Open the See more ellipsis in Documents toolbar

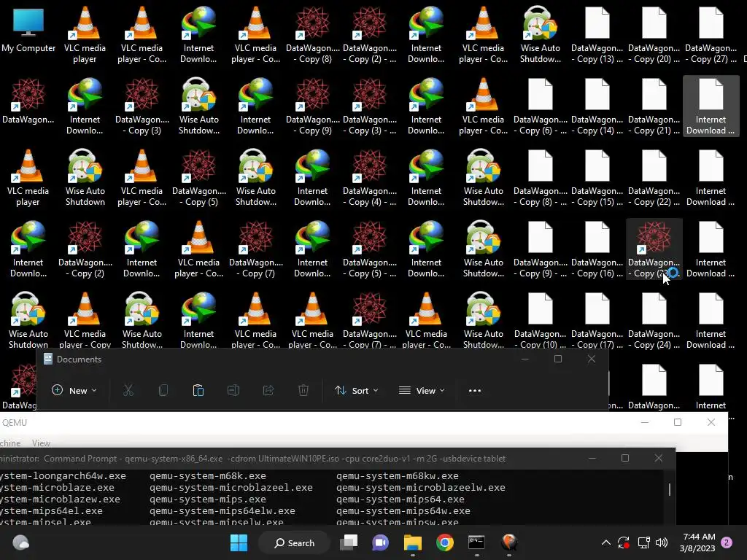click(474, 391)
